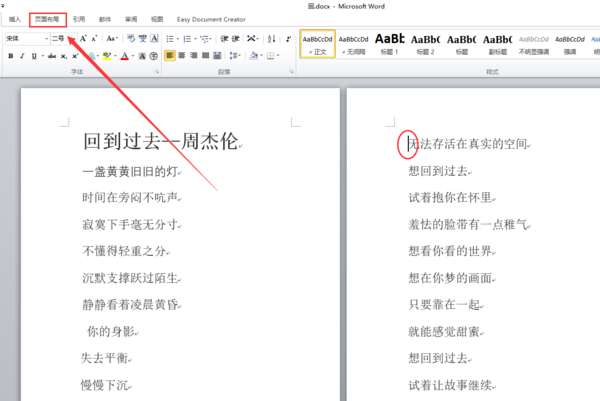Apply the 副标题 style

coord(497,44)
